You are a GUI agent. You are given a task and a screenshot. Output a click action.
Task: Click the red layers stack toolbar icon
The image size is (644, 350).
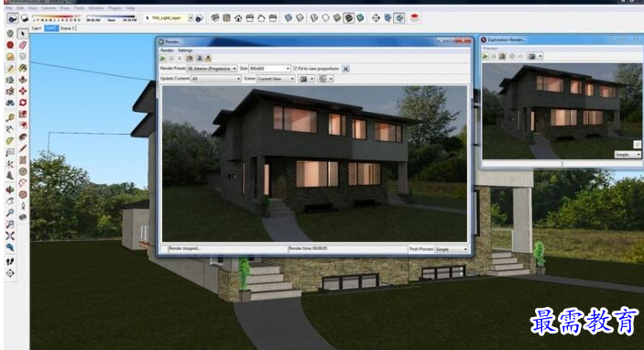click(x=414, y=18)
